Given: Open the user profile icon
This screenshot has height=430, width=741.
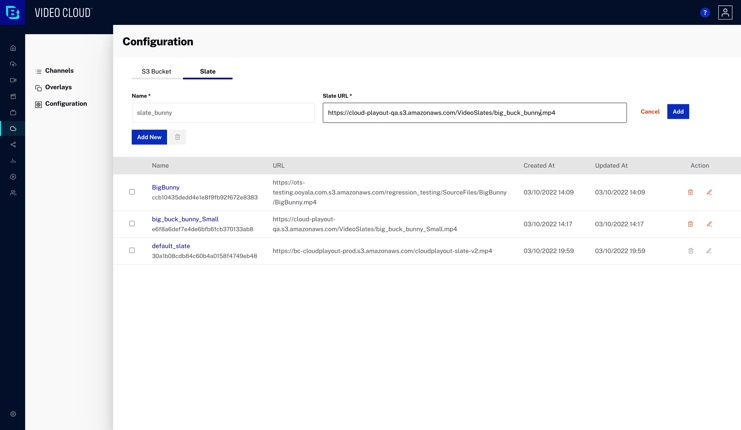Looking at the screenshot, I should (x=725, y=13).
